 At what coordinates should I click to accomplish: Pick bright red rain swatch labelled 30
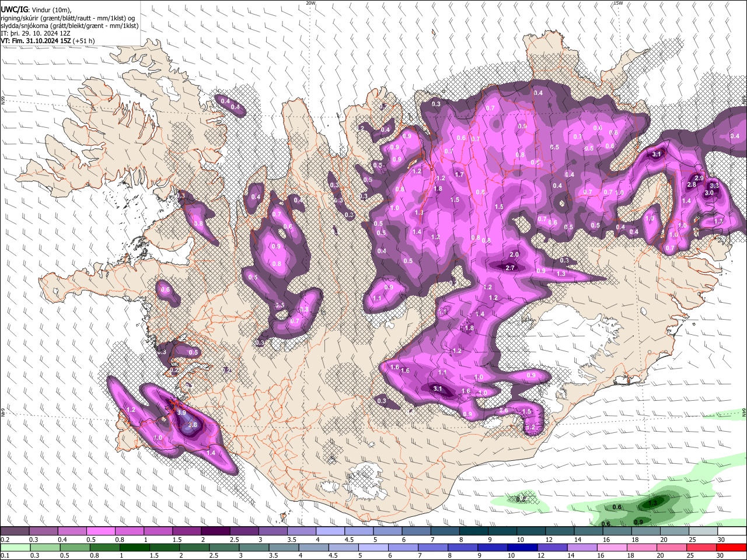[731, 547]
